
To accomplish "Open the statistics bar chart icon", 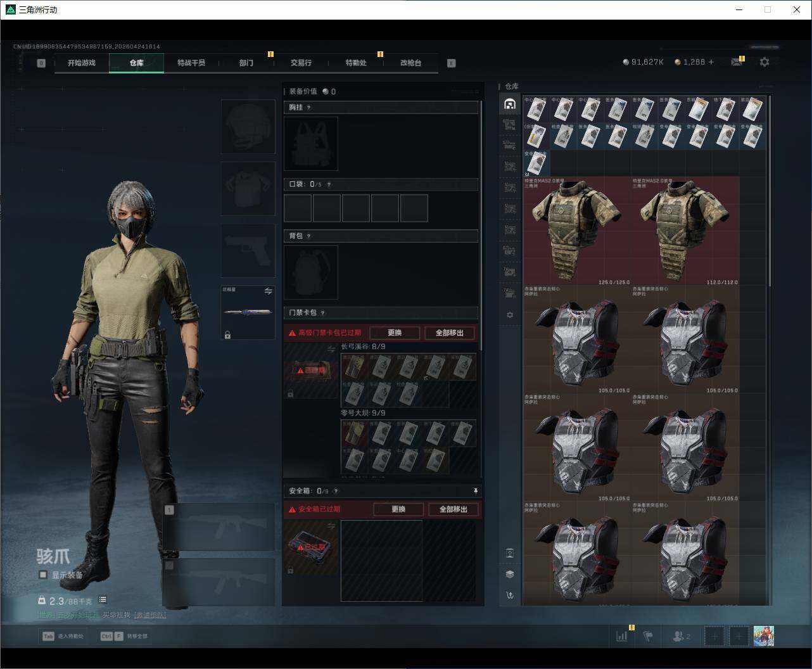I will (621, 636).
